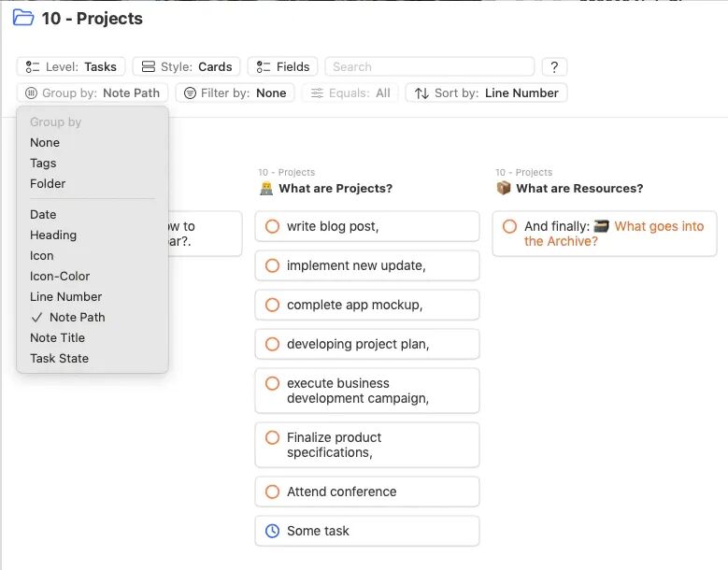728x570 pixels.
Task: Select Line Number in the Group by menu
Action: point(92,296)
